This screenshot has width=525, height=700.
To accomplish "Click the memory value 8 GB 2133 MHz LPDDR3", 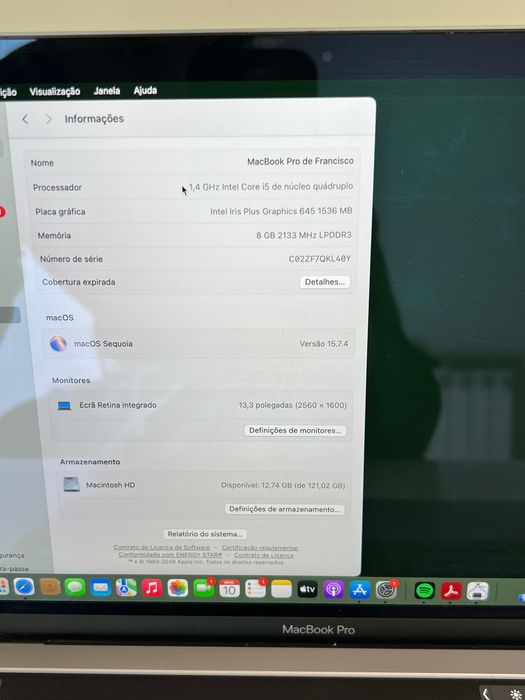I will coord(304,235).
